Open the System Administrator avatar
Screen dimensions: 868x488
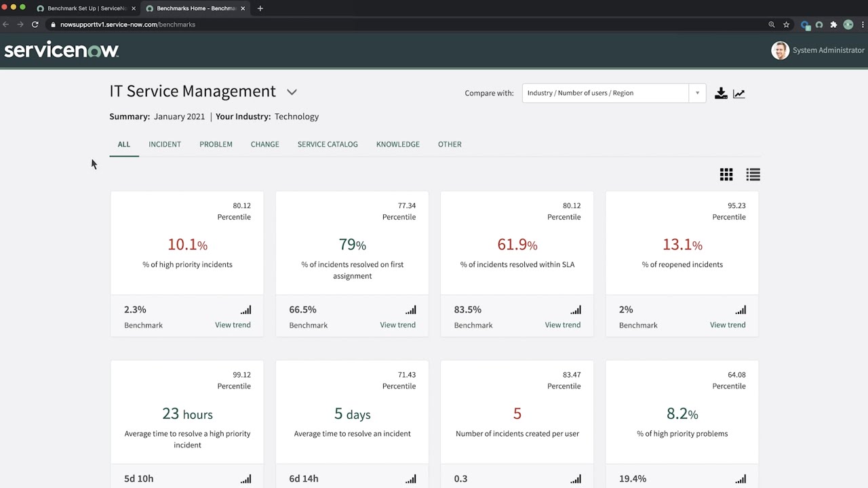780,50
